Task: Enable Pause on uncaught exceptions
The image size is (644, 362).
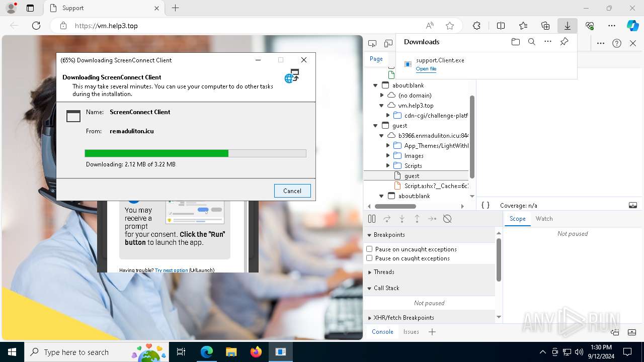Action: pos(369,249)
